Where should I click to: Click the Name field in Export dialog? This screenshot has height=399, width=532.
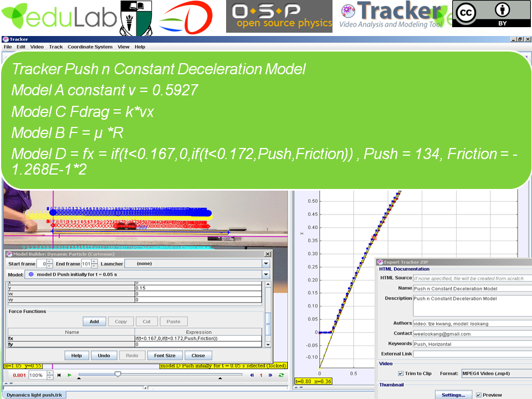[472, 288]
